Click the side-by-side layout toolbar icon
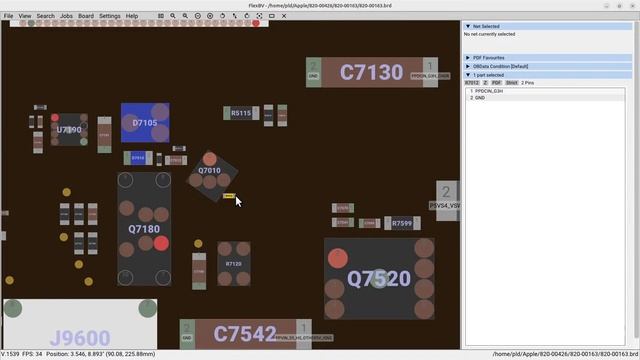 (x=161, y=16)
